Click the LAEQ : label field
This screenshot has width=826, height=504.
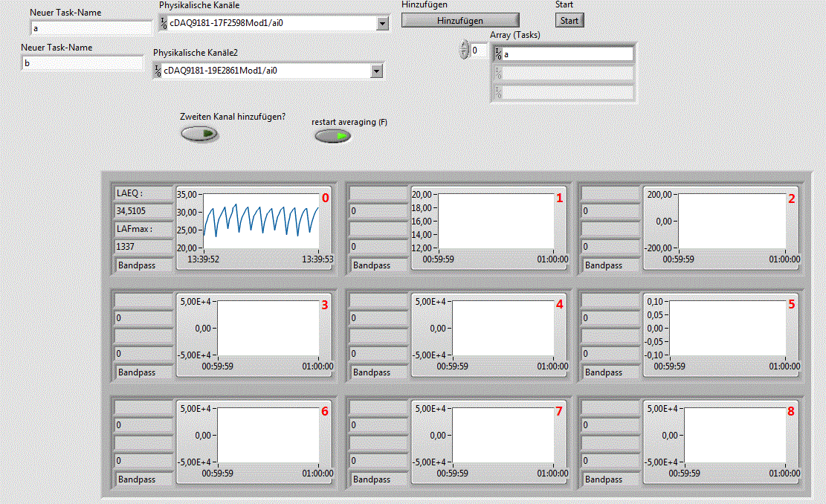point(143,193)
